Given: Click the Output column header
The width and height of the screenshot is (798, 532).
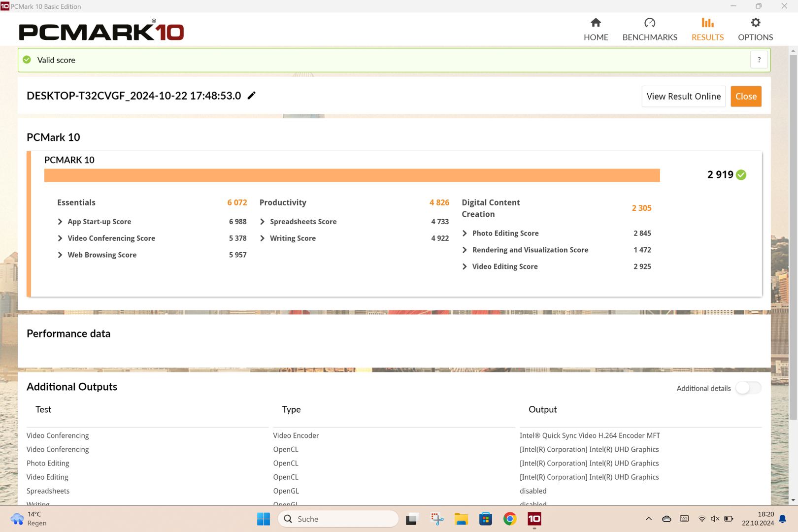Looking at the screenshot, I should [542, 409].
